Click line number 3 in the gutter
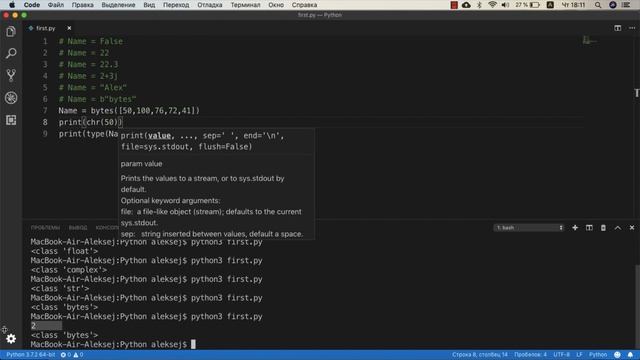Viewport: 640px width, 360px height. [45, 64]
